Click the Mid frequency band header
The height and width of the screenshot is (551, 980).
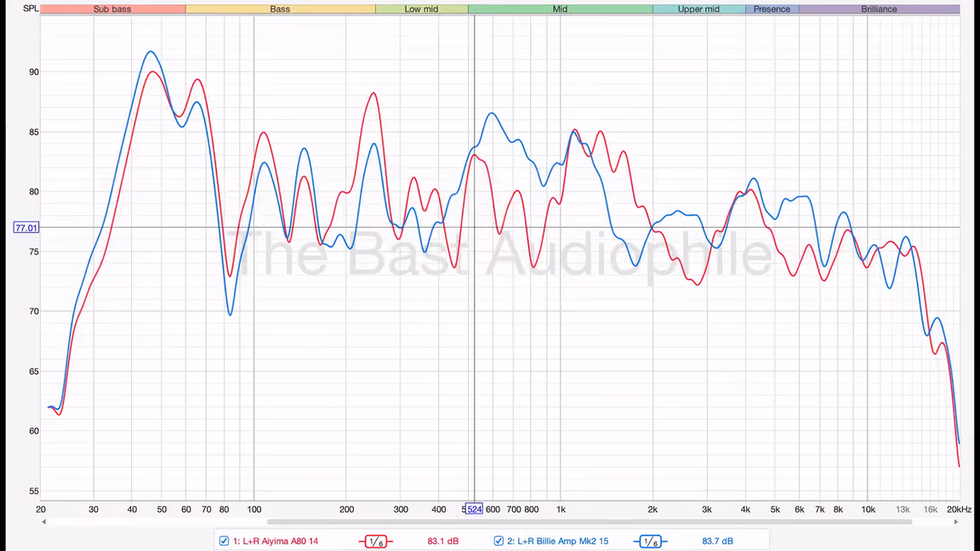pos(560,9)
